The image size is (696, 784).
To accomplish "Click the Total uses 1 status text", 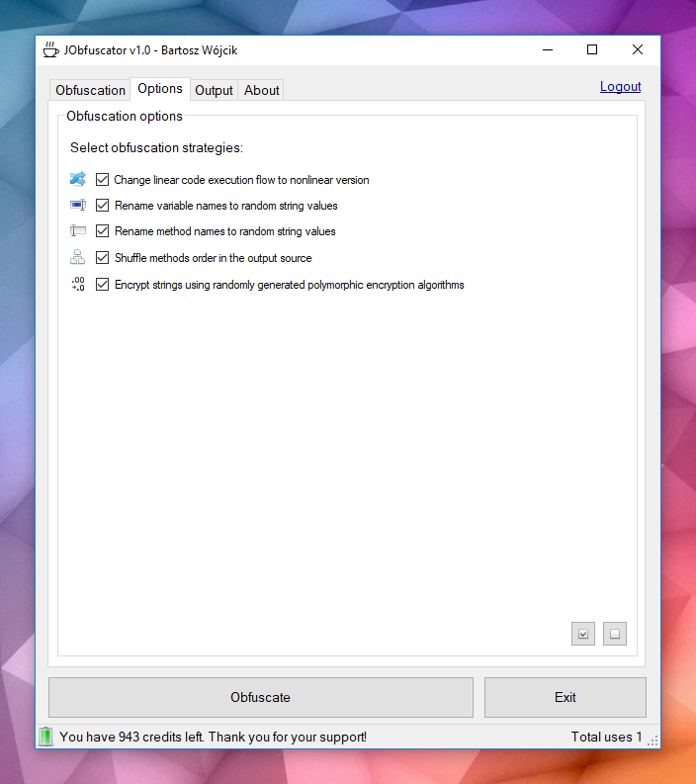I will (606, 737).
